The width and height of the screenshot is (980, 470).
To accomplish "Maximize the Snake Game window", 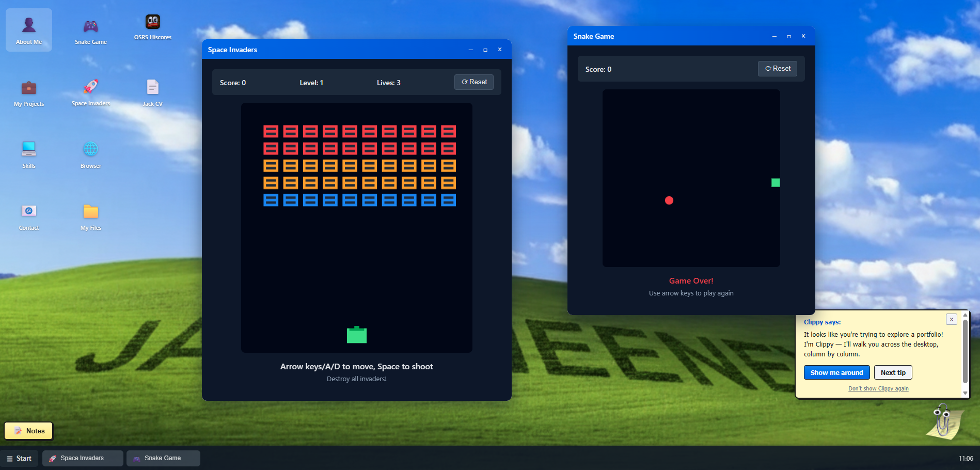I will tap(788, 36).
